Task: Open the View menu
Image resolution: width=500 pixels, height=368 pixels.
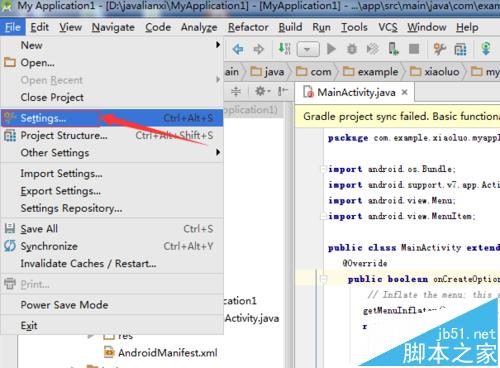Action: [71, 27]
